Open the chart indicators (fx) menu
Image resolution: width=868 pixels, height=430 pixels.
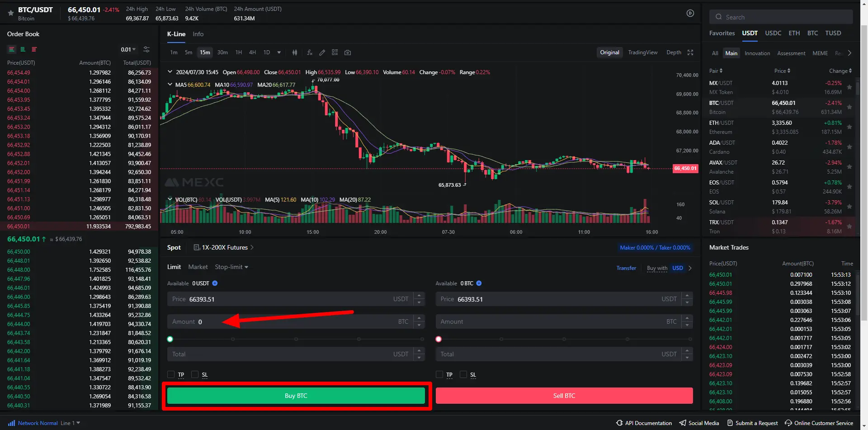pyautogui.click(x=310, y=52)
